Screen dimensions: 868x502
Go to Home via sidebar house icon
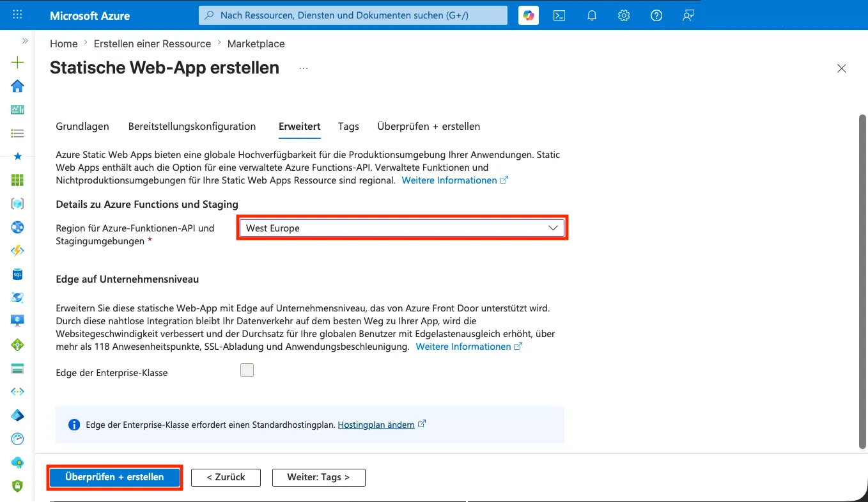17,86
